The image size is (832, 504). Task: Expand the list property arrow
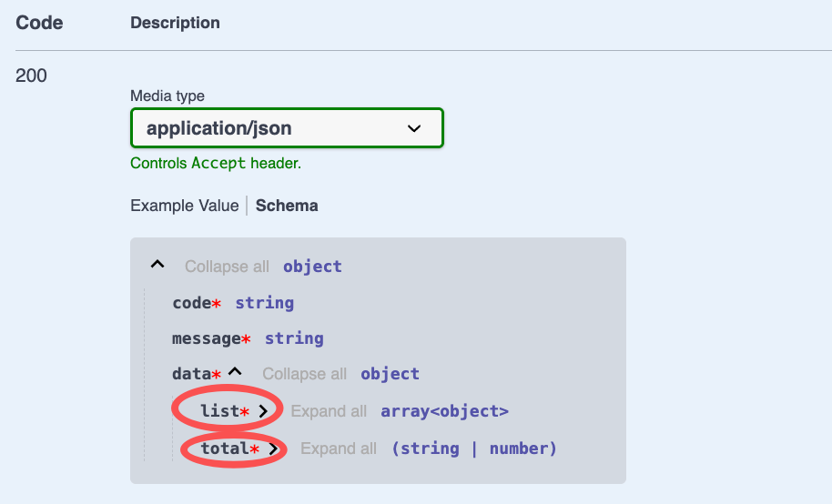tap(264, 411)
